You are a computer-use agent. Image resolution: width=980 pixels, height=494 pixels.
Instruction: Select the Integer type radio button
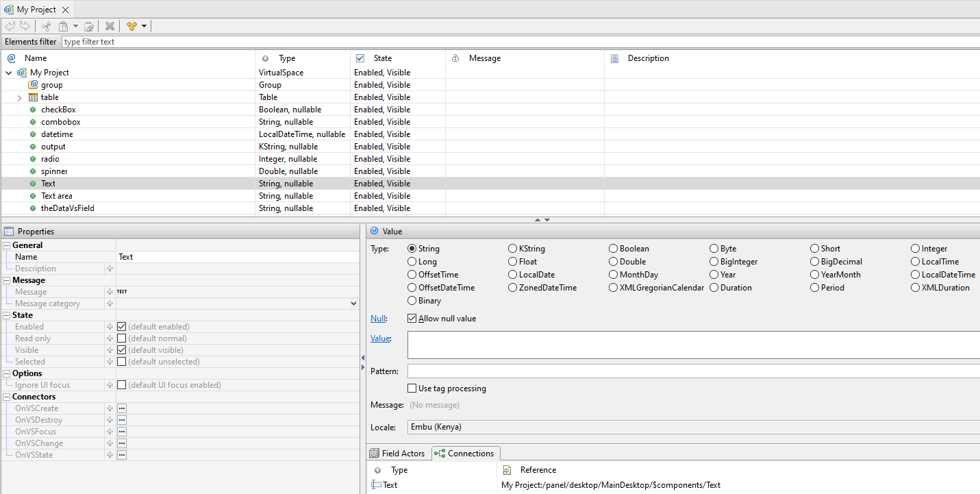(x=916, y=249)
